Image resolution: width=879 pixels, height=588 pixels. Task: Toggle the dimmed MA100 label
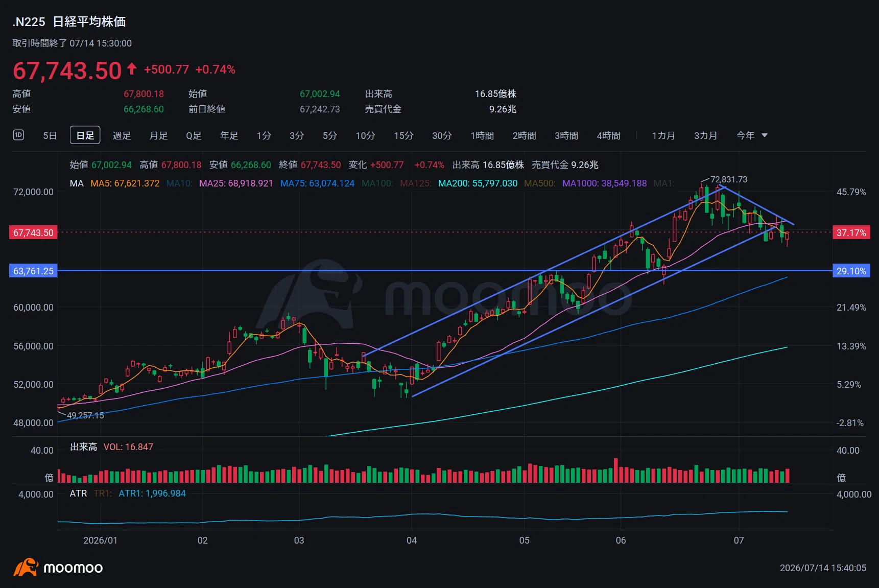pyautogui.click(x=377, y=183)
